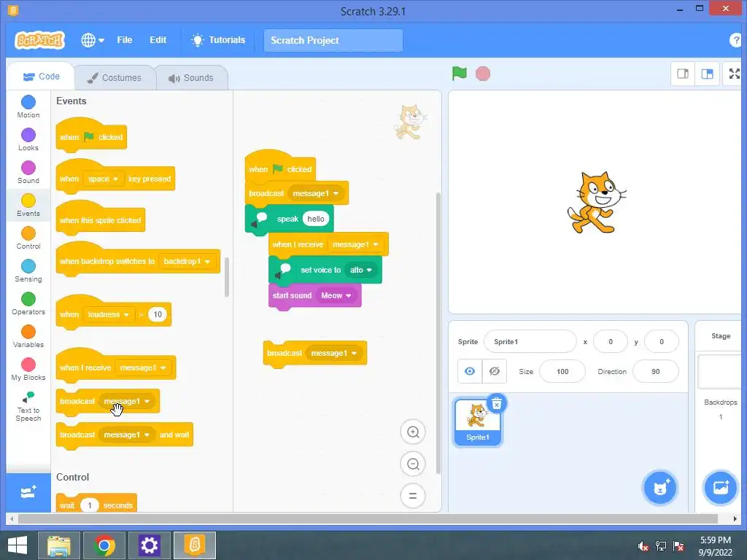Click the wait seconds value 1
747x560 pixels.
90,505
